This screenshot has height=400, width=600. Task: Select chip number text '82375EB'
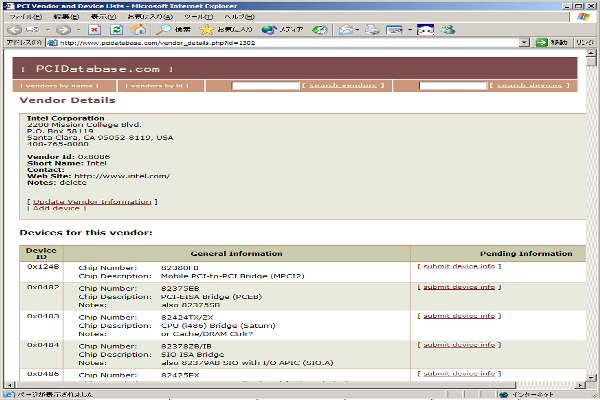point(180,288)
